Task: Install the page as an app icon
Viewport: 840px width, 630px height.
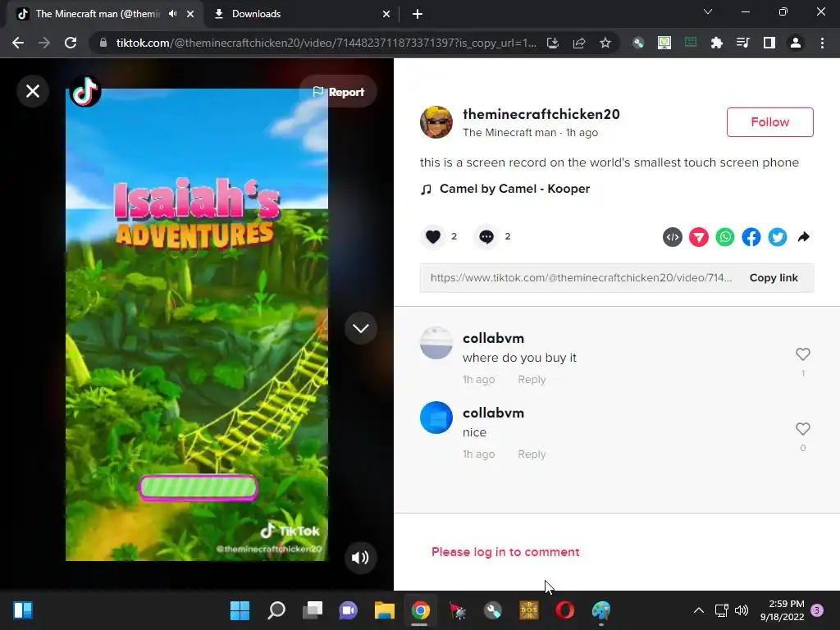Action: point(552,43)
